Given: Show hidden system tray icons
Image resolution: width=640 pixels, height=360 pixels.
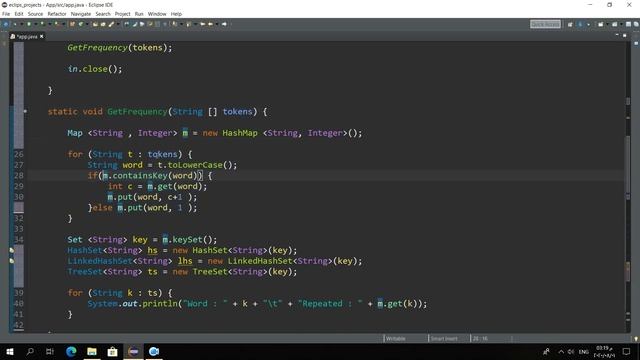Looking at the screenshot, I should pos(561,351).
